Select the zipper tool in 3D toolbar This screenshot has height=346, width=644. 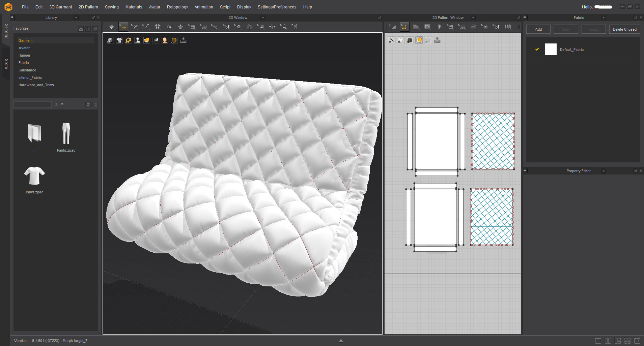coord(249,27)
